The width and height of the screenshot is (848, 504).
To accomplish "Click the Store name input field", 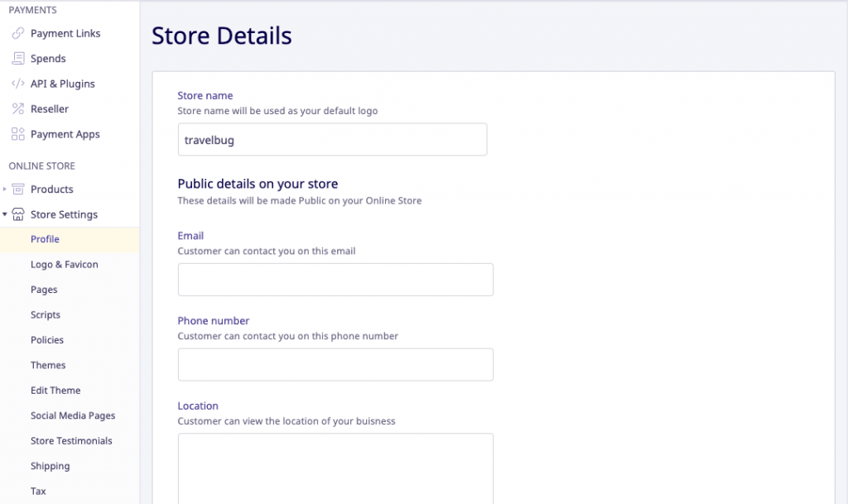I will [x=332, y=140].
